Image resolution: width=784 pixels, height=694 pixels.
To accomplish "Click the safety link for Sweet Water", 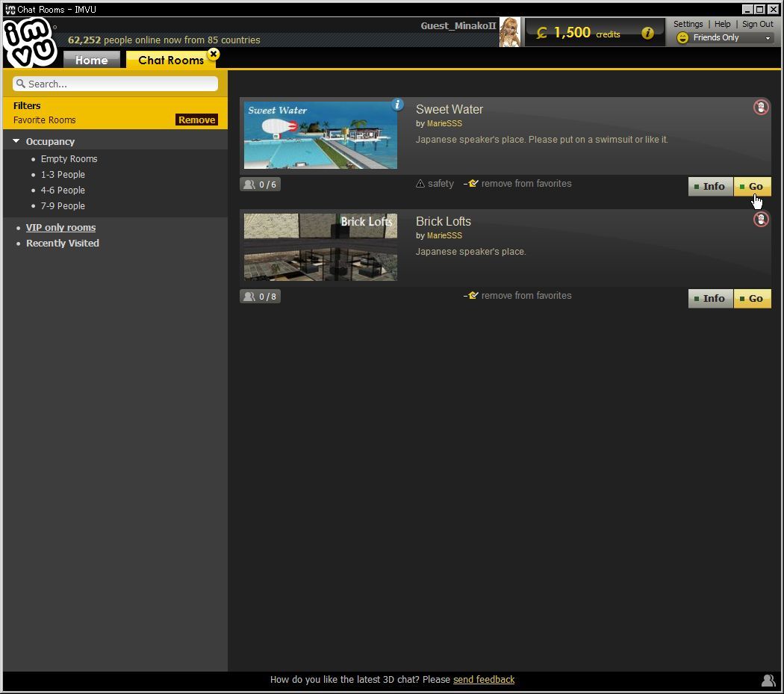I will click(441, 184).
